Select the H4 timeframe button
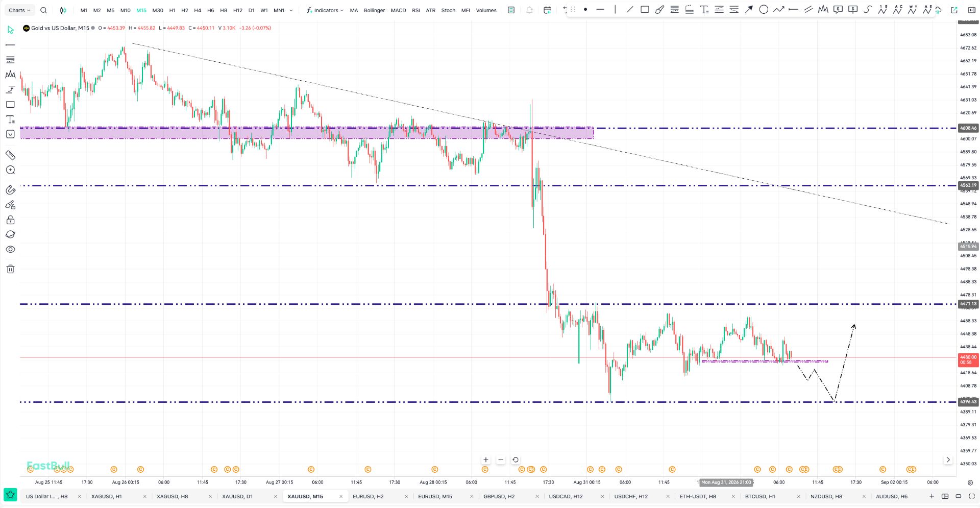The height and width of the screenshot is (508, 980). pos(198,10)
